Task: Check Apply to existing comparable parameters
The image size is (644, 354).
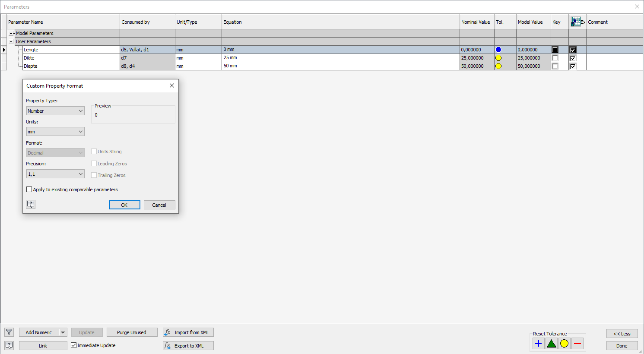Action: [x=29, y=189]
